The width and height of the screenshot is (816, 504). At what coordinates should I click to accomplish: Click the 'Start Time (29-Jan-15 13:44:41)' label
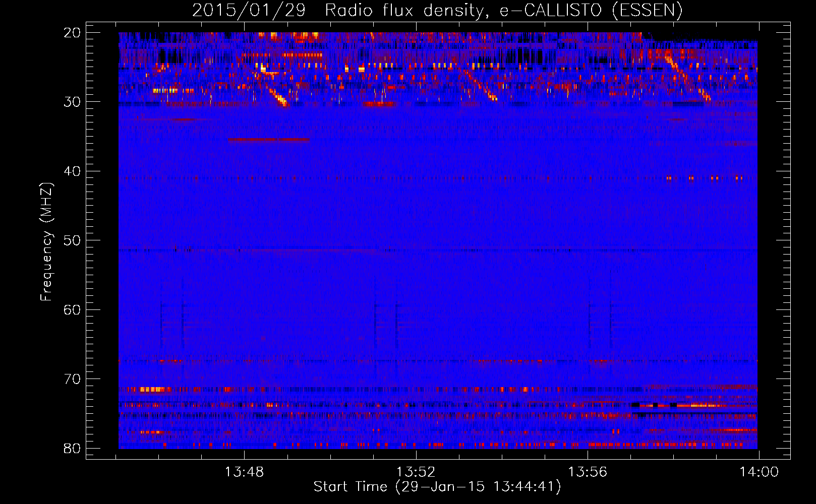(437, 487)
